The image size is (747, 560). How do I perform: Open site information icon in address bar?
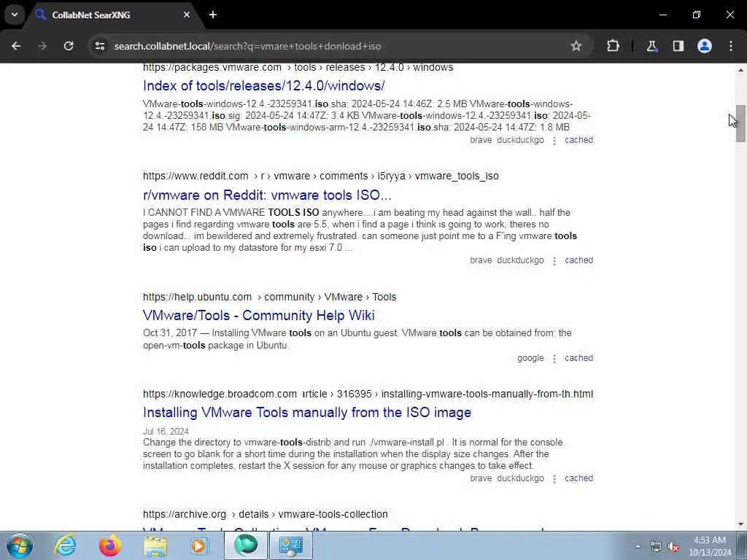[x=99, y=46]
